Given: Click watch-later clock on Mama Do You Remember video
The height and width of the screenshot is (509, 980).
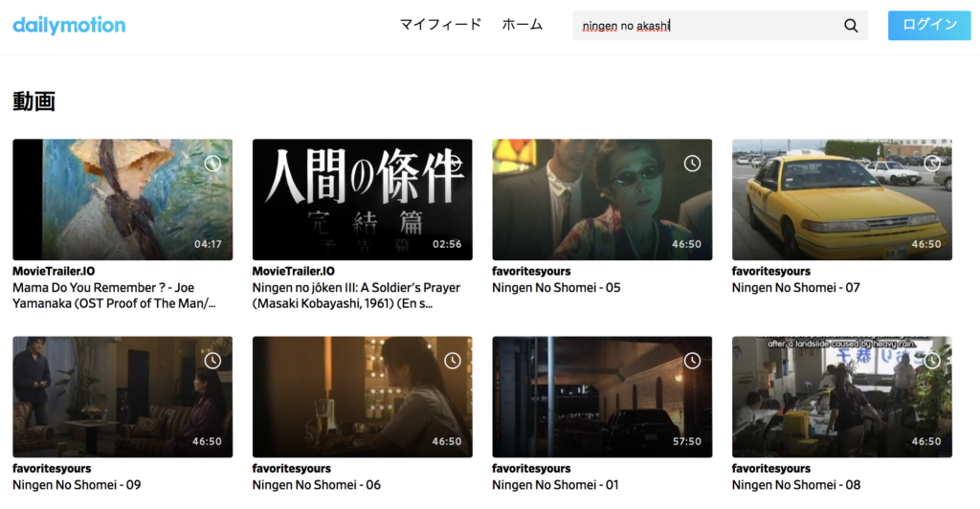Looking at the screenshot, I should (x=212, y=164).
